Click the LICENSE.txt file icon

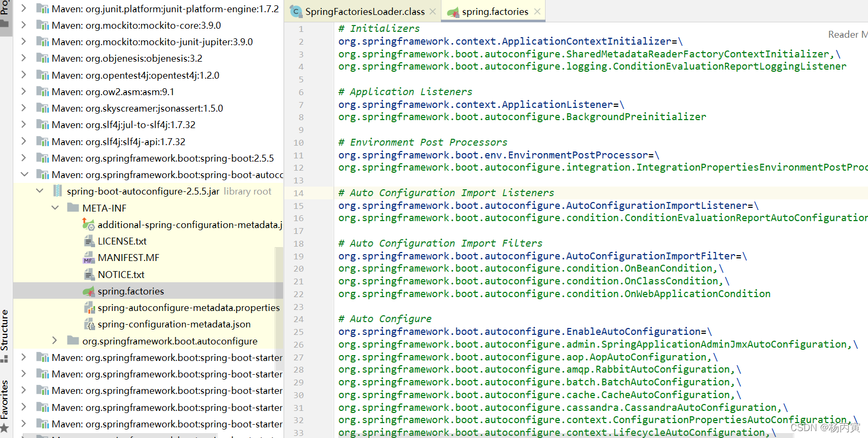tap(89, 241)
